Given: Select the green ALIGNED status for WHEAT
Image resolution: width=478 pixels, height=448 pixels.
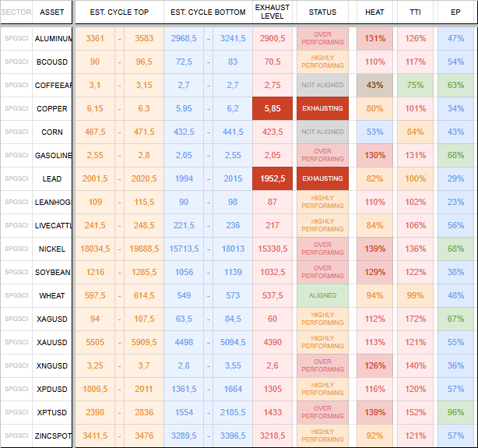Looking at the screenshot, I should pos(322,295).
